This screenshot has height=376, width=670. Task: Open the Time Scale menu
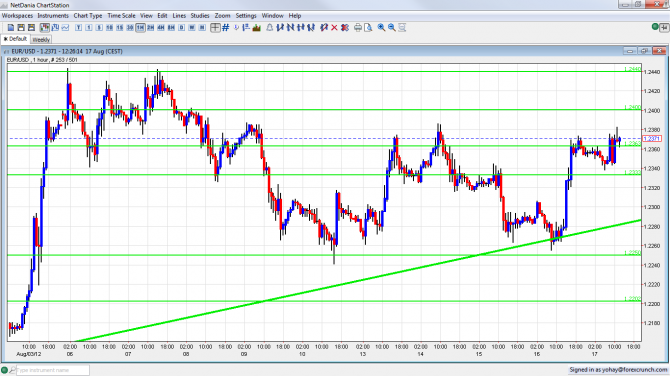121,15
